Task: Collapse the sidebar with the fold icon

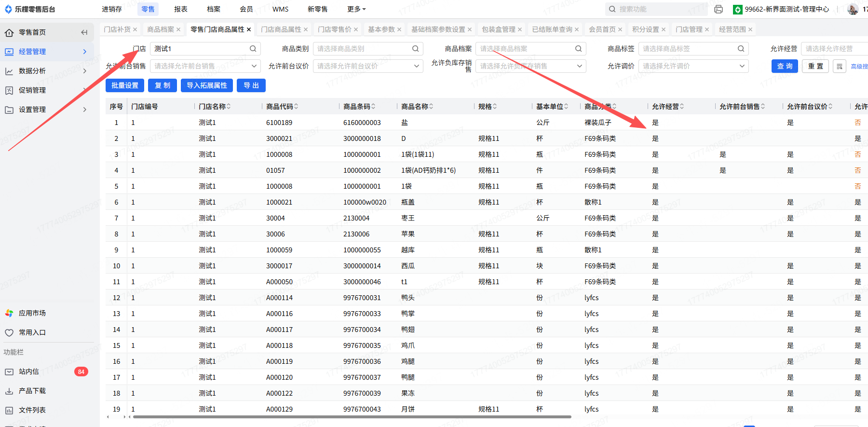Action: (84, 32)
